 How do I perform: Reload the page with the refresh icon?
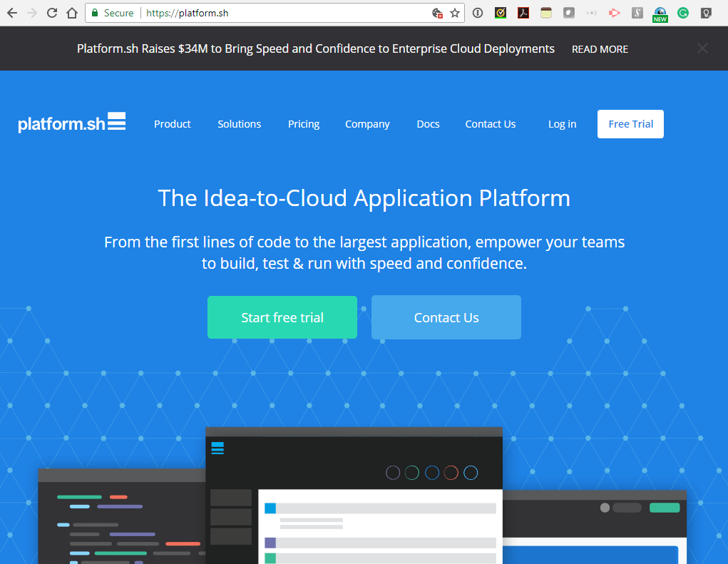coord(52,13)
